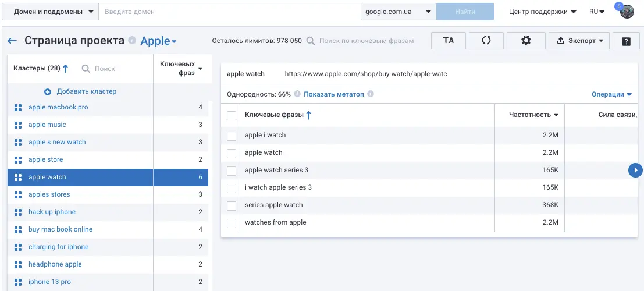Open settings with the gear icon
The width and height of the screenshot is (644, 291).
coord(526,40)
